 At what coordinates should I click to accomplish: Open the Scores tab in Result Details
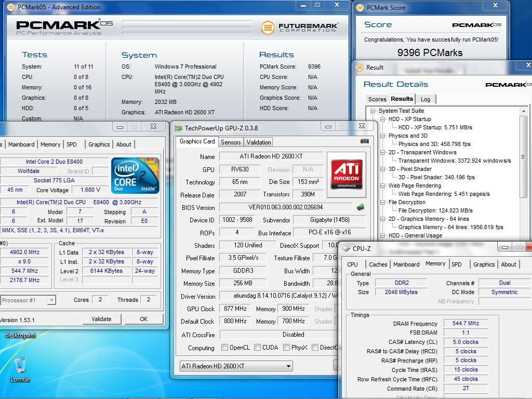(377, 99)
